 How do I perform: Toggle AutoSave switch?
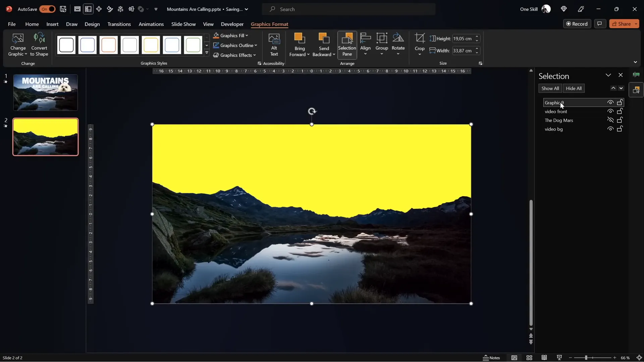[47, 9]
